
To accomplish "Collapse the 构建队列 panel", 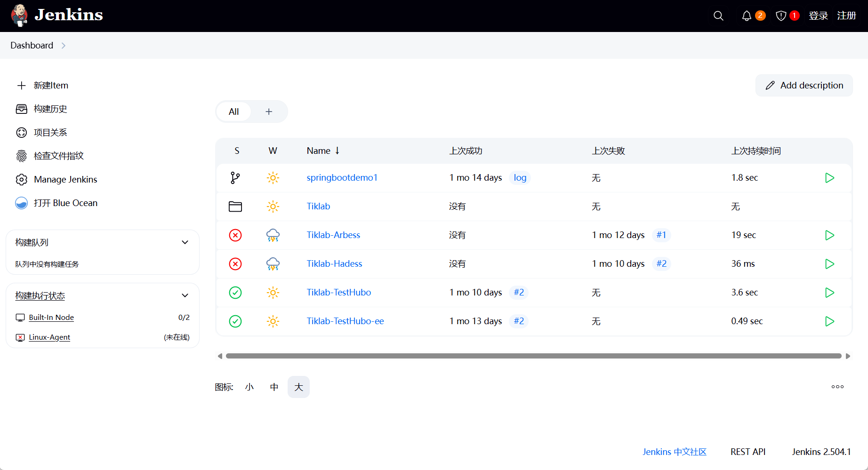I will (185, 242).
